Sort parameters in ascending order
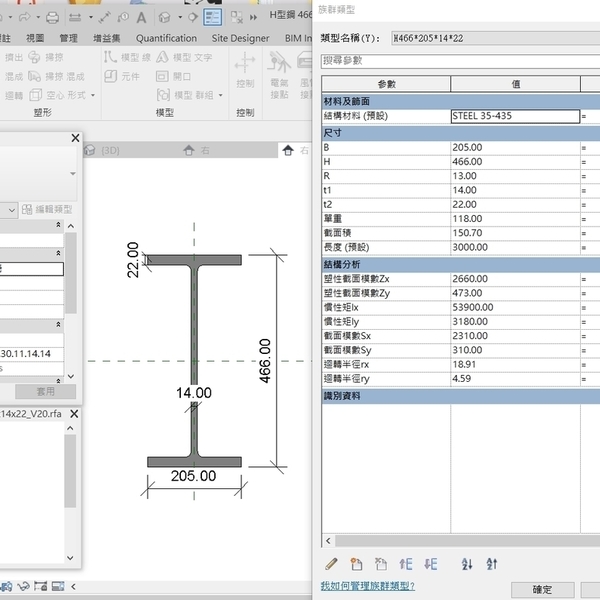This screenshot has width=600, height=600. [466, 564]
